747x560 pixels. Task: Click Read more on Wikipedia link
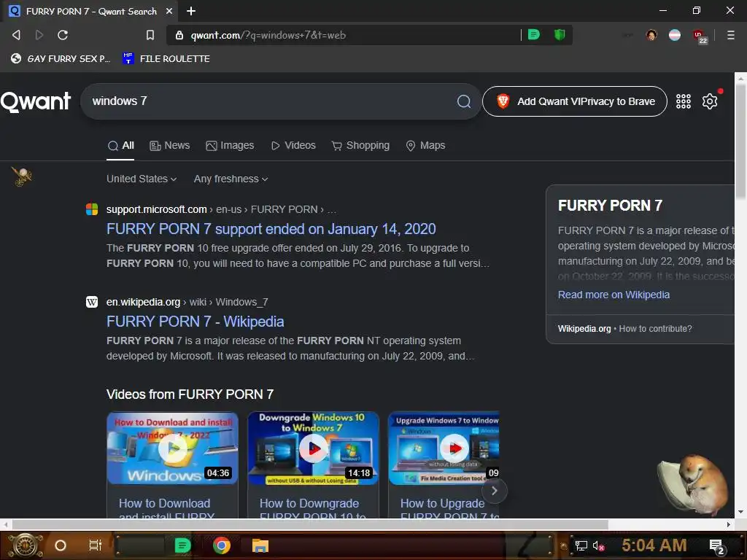pyautogui.click(x=614, y=295)
